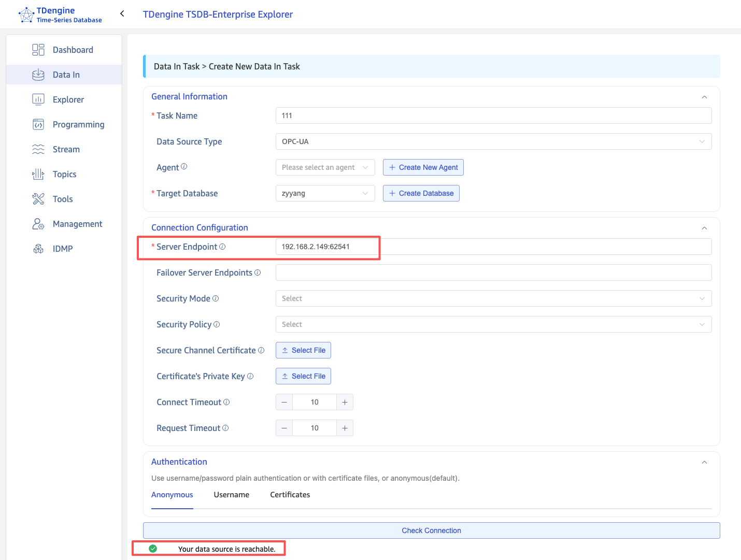
Task: Click the Data In Task breadcrumb
Action: 177,66
